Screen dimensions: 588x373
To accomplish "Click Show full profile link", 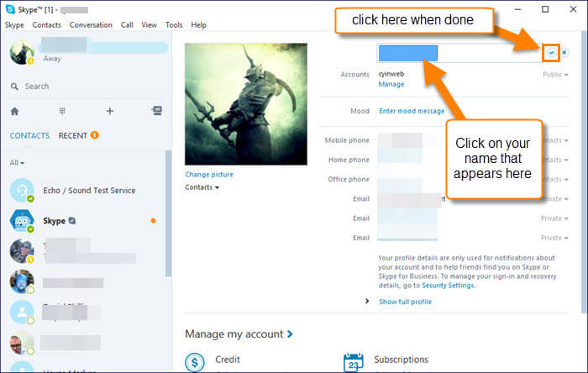I will (x=406, y=302).
